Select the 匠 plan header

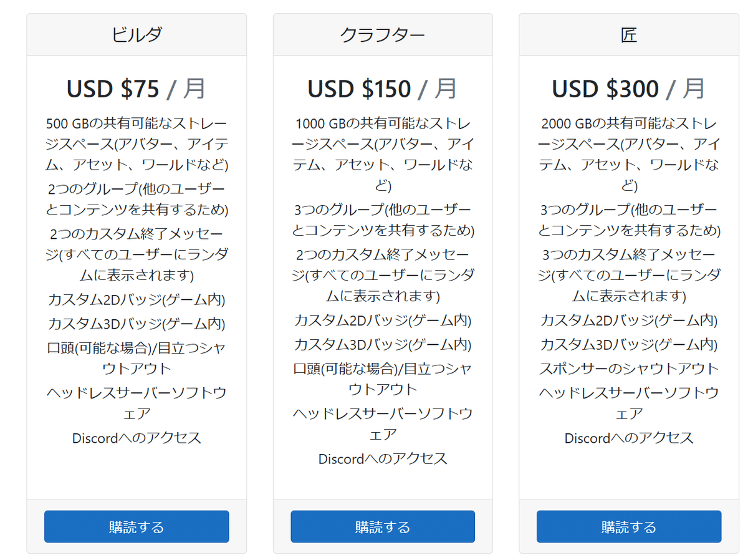point(629,35)
